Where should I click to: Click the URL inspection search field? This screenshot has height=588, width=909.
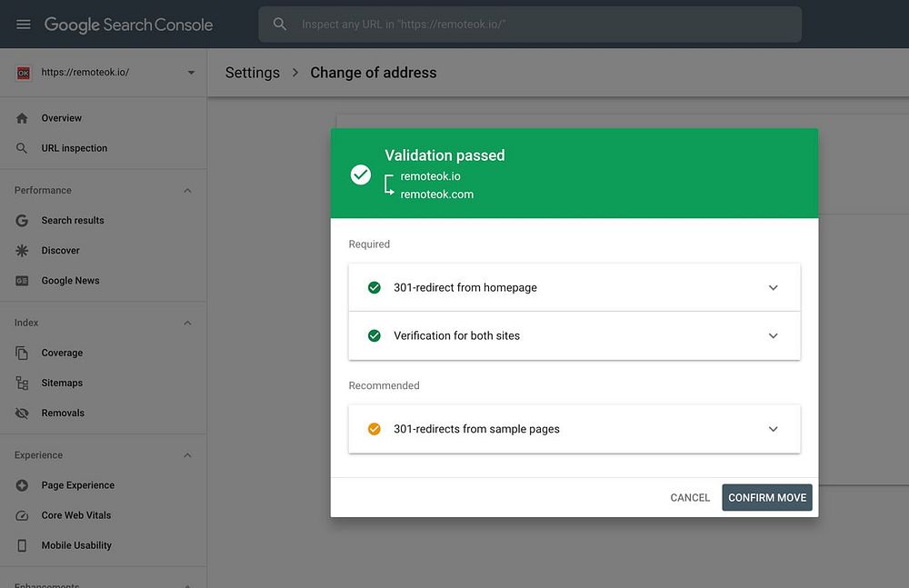[545, 25]
